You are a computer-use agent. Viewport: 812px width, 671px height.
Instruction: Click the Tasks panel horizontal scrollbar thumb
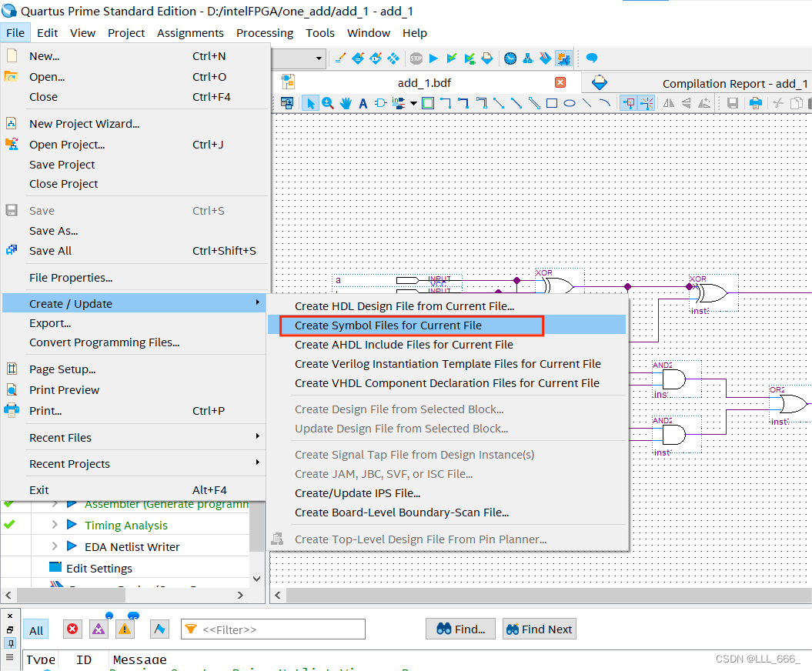[72, 595]
